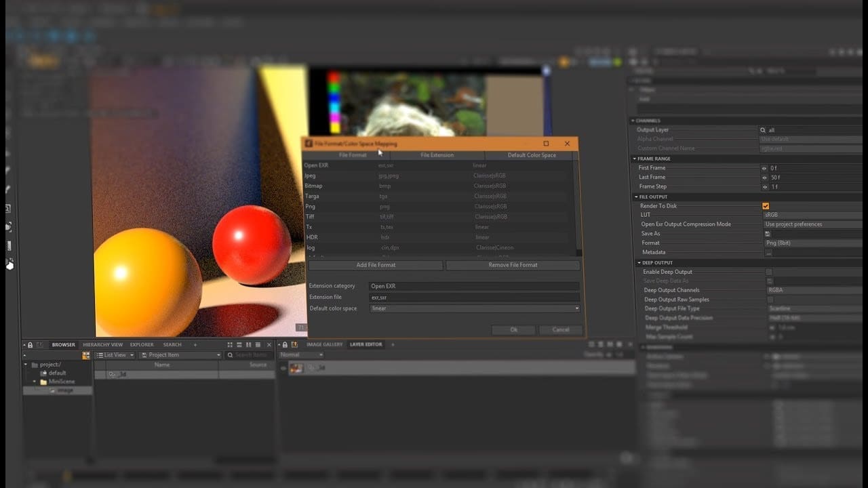Toggle the Render To Disk checkbox
This screenshot has width=868, height=488.
766,206
